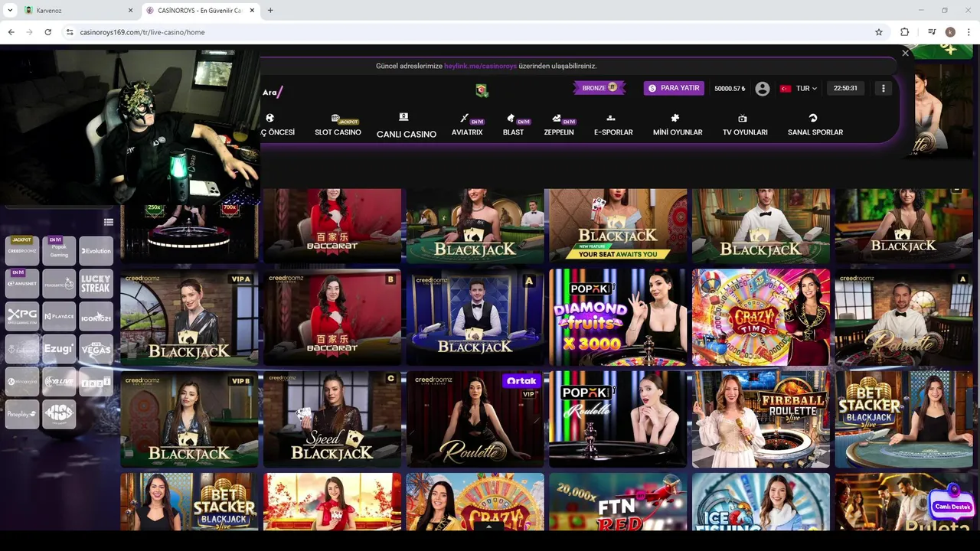The width and height of the screenshot is (980, 551).
Task: Open a new browser tab
Action: click(270, 11)
